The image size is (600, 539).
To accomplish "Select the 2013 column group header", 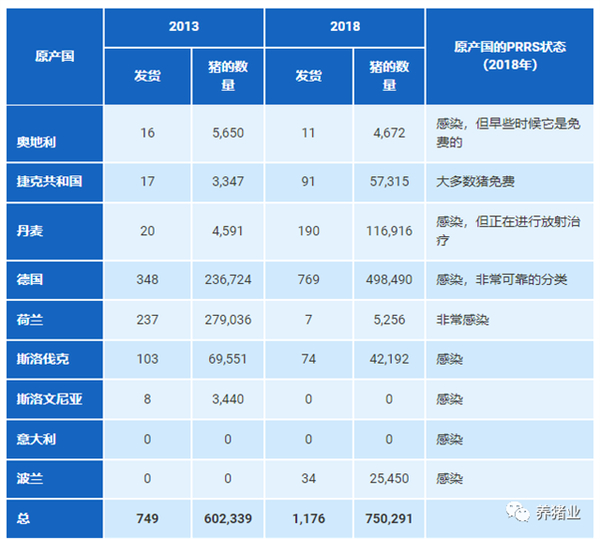I will pyautogui.click(x=184, y=27).
